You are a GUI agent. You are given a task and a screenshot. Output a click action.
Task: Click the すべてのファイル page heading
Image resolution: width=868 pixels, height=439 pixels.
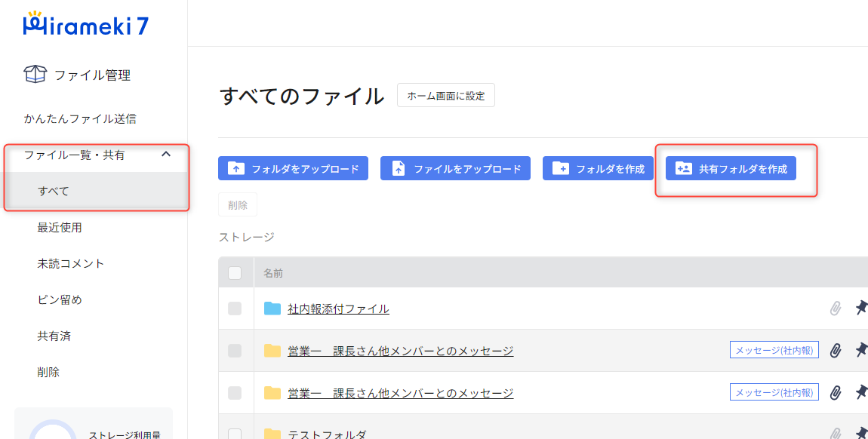(302, 96)
